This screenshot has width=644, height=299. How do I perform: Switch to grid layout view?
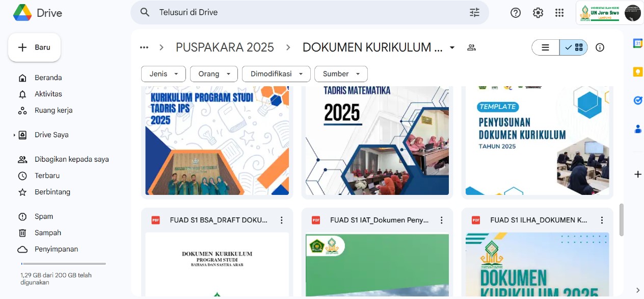(574, 47)
